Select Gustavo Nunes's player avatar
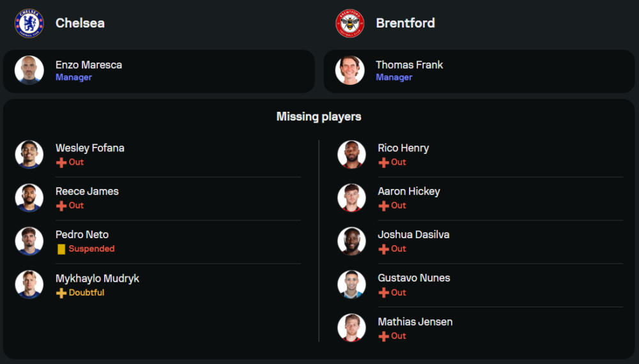This screenshot has height=364, width=639. coord(351,285)
